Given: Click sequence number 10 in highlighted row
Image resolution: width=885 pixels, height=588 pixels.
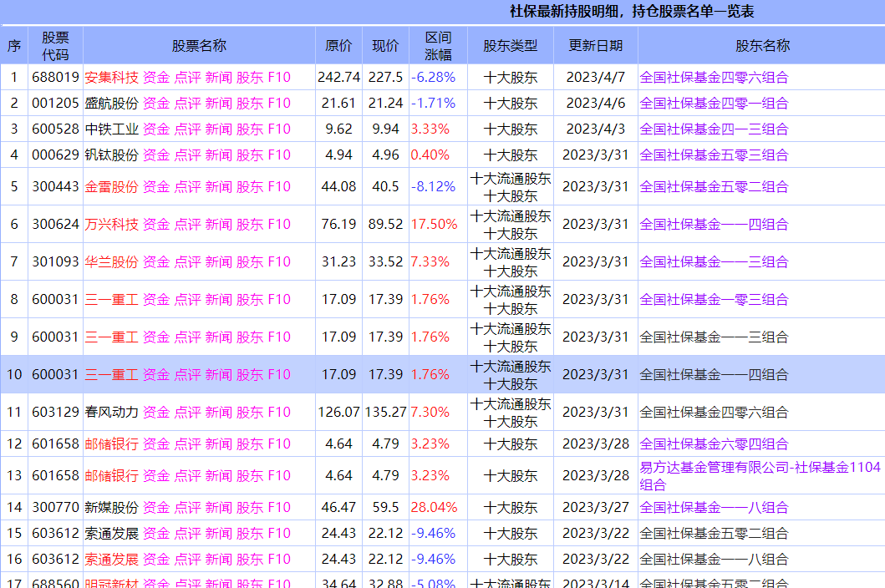Looking at the screenshot, I should pyautogui.click(x=14, y=374).
